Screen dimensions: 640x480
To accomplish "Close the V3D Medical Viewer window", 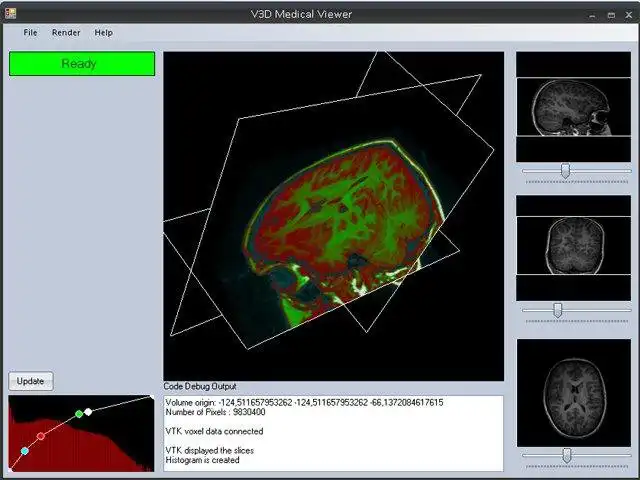I will (x=629, y=15).
